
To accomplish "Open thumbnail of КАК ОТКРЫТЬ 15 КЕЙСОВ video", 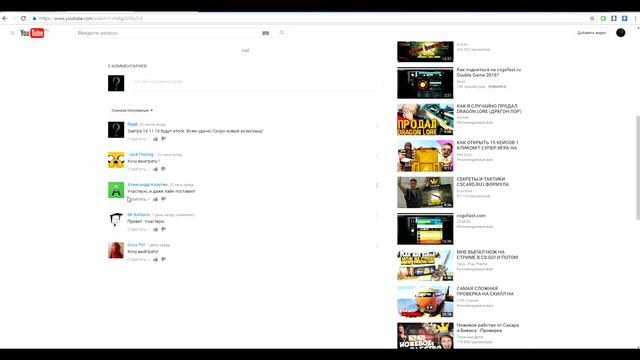I will pyautogui.click(x=425, y=156).
